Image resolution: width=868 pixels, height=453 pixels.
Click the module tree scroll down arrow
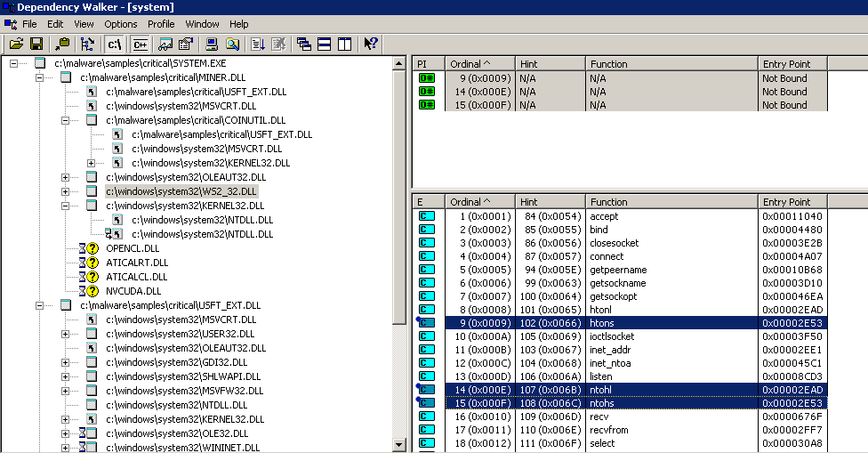399,445
